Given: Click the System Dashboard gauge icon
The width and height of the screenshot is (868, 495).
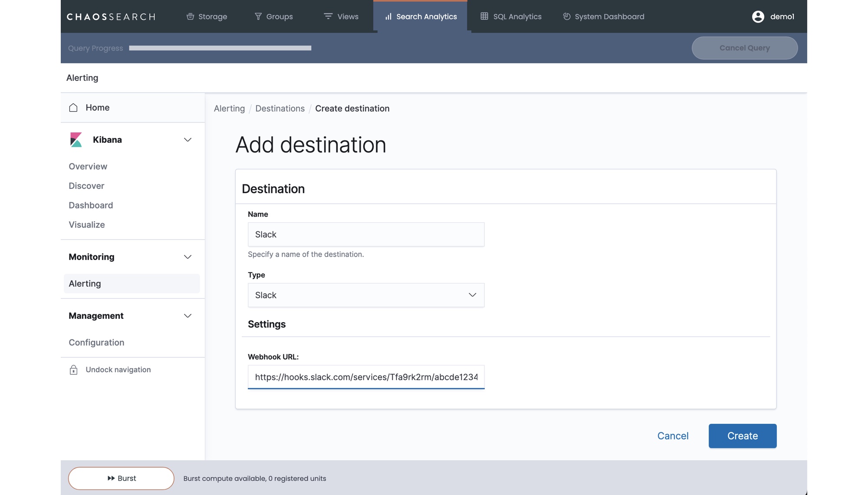Looking at the screenshot, I should [566, 16].
